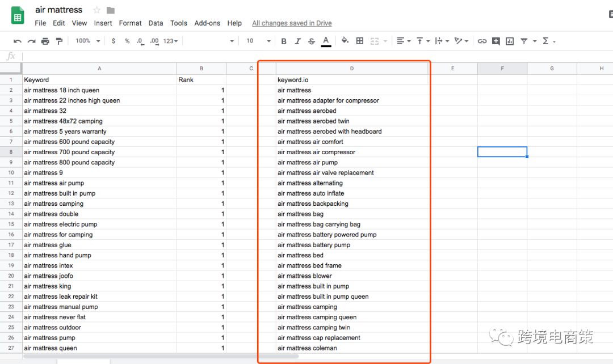Click the insert link icon
Screen dimensions: 613x364
[482, 41]
